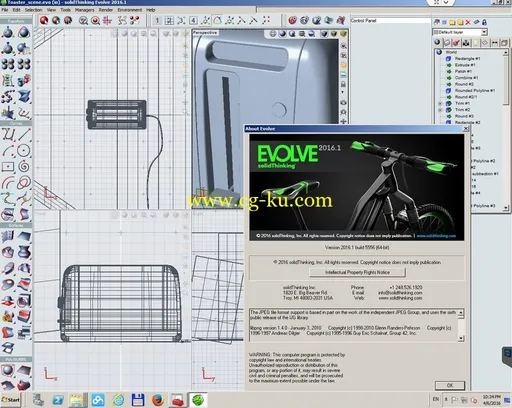Select the World root node
The width and height of the screenshot is (512, 408).
[x=451, y=52]
